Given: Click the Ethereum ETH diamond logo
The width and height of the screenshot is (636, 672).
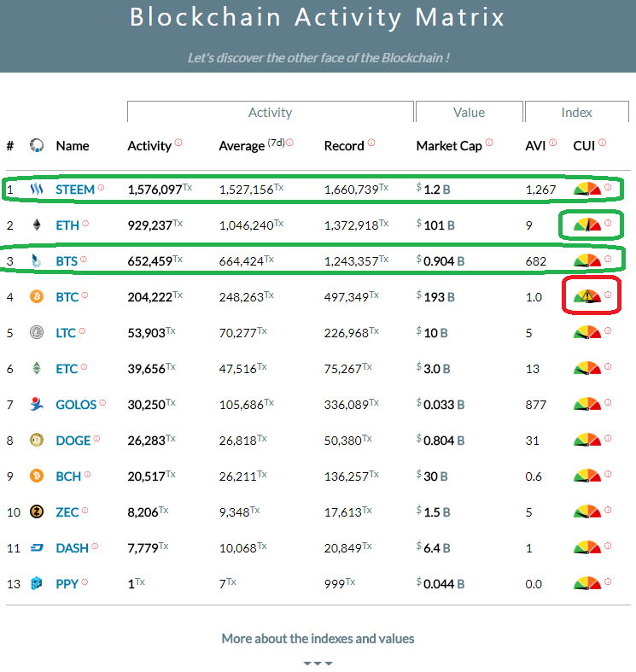Looking at the screenshot, I should 37,225.
